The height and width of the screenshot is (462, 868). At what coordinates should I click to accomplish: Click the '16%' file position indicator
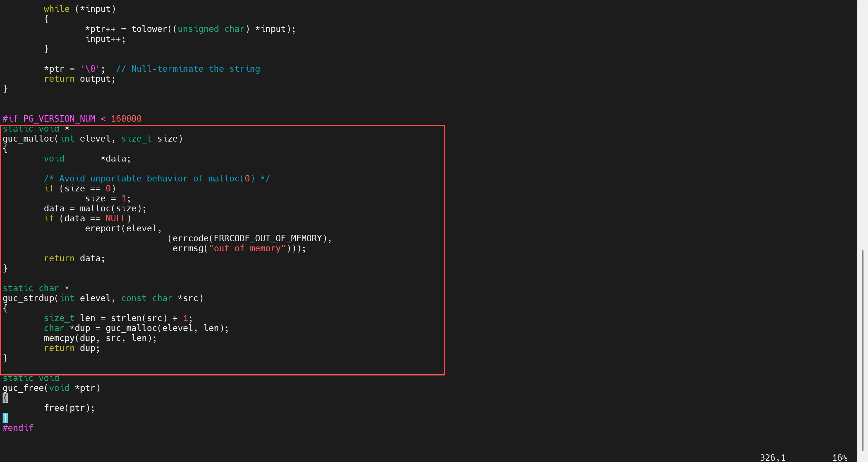point(840,457)
